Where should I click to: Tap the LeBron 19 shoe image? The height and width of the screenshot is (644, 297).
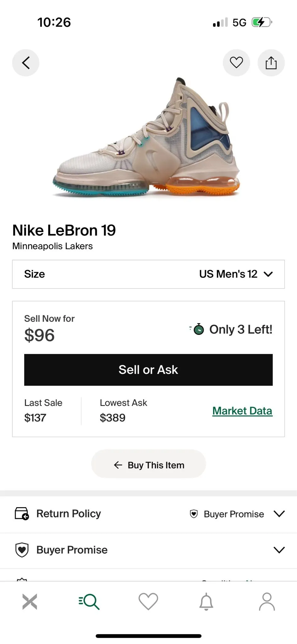pyautogui.click(x=146, y=137)
